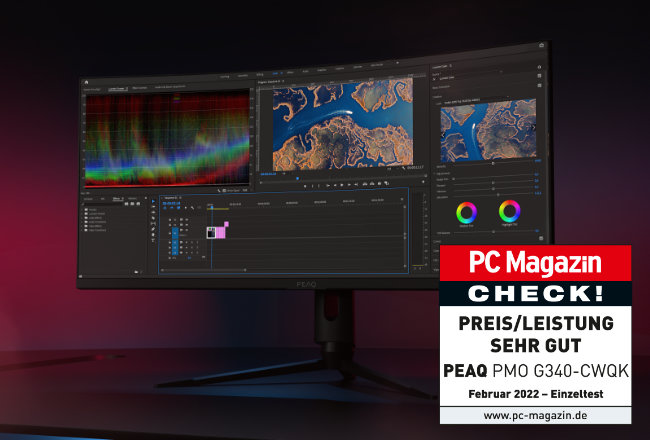Switch to the underlined Effects panel tab
This screenshot has width=650, height=440.
click(x=117, y=199)
